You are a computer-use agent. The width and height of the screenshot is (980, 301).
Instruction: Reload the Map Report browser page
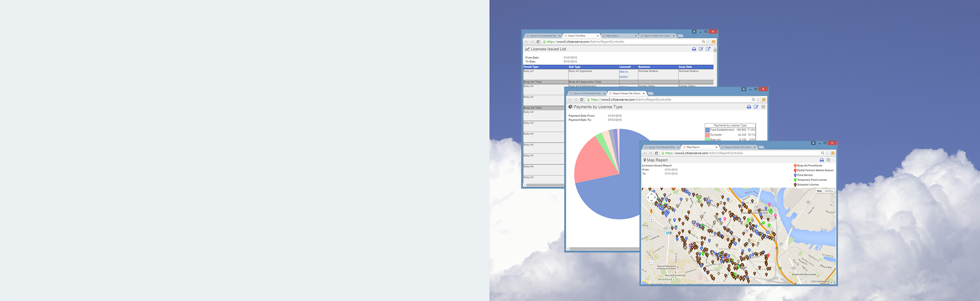point(656,153)
